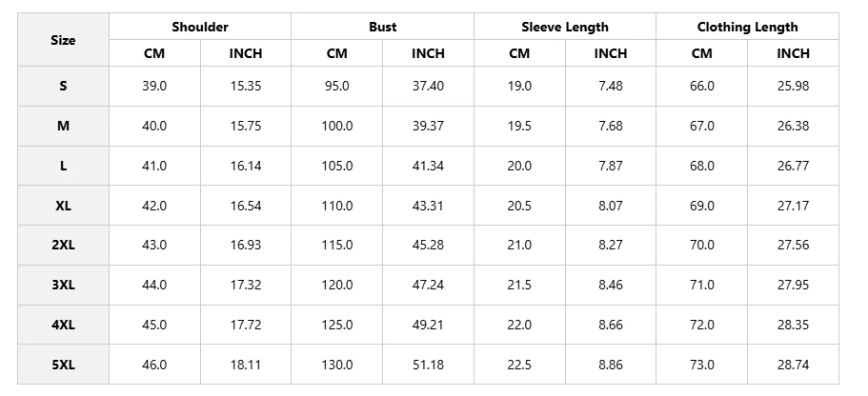Click the M size row label
The image size is (868, 396).
coord(63,126)
